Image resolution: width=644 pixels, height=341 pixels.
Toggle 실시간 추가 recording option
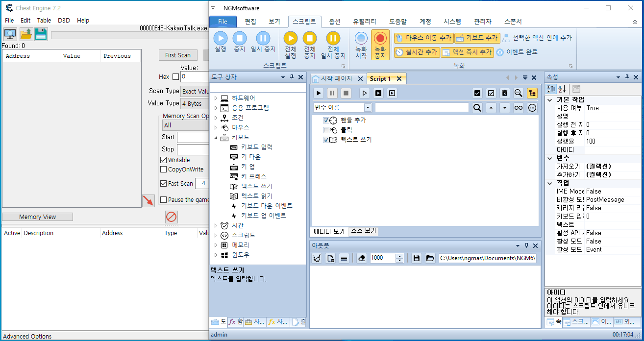(417, 52)
